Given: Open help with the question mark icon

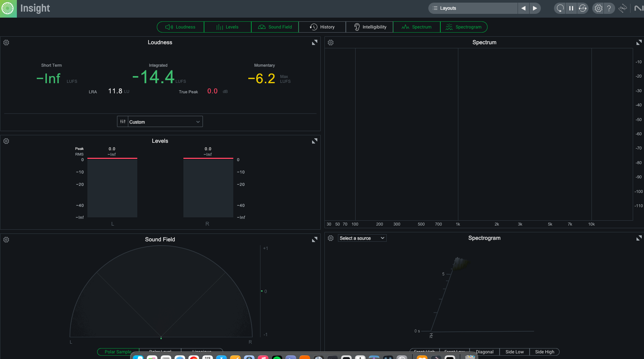Looking at the screenshot, I should (609, 8).
